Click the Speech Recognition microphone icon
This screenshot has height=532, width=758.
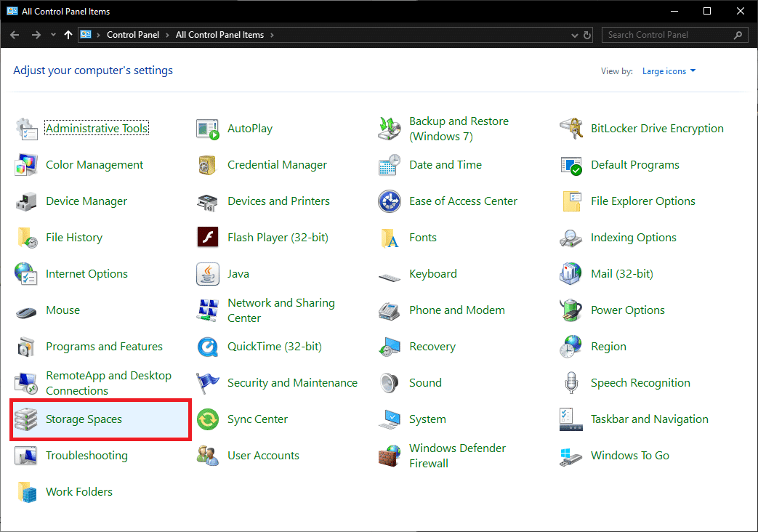pos(571,383)
